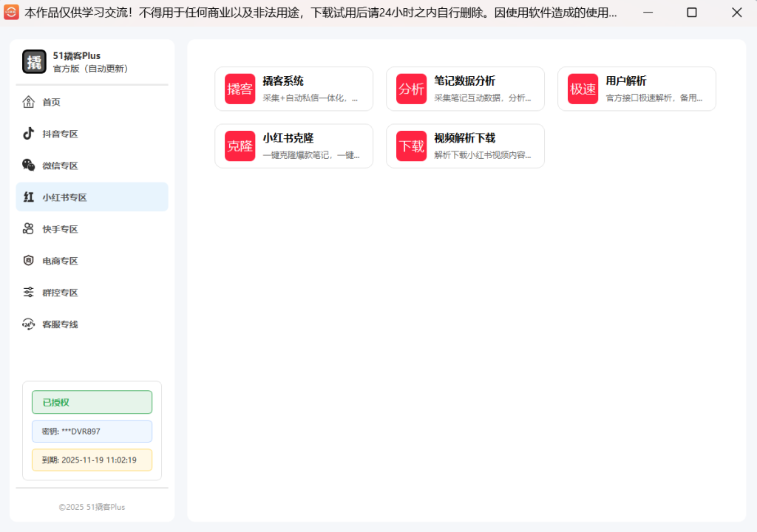
Task: Click the WeChat icon in sidebar
Action: [28, 166]
